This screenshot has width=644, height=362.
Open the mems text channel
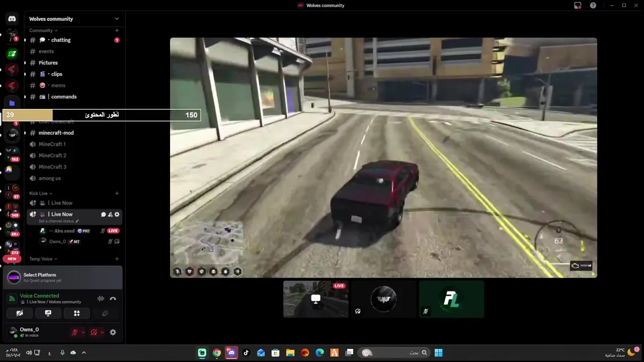coord(74,85)
